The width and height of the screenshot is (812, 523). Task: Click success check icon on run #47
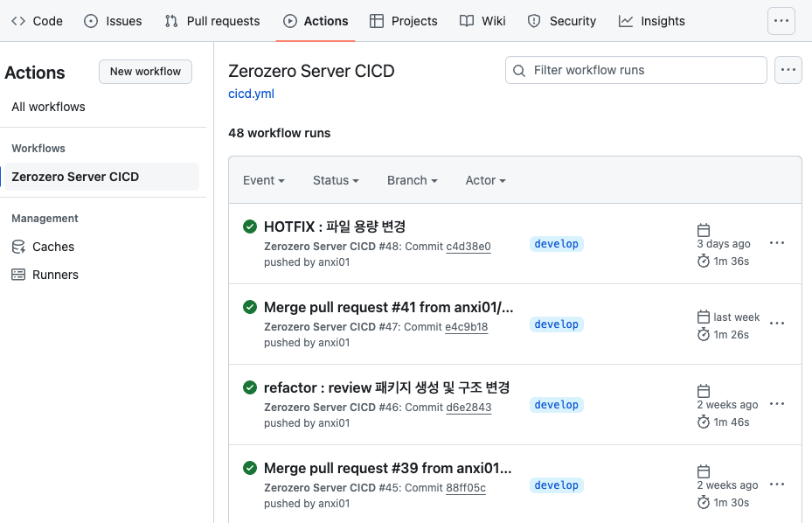[x=250, y=307]
